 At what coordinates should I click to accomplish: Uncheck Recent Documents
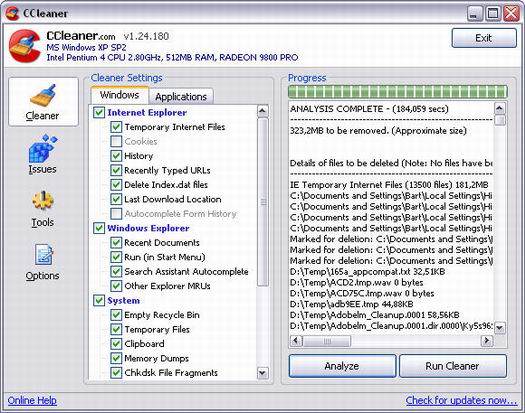[x=116, y=243]
